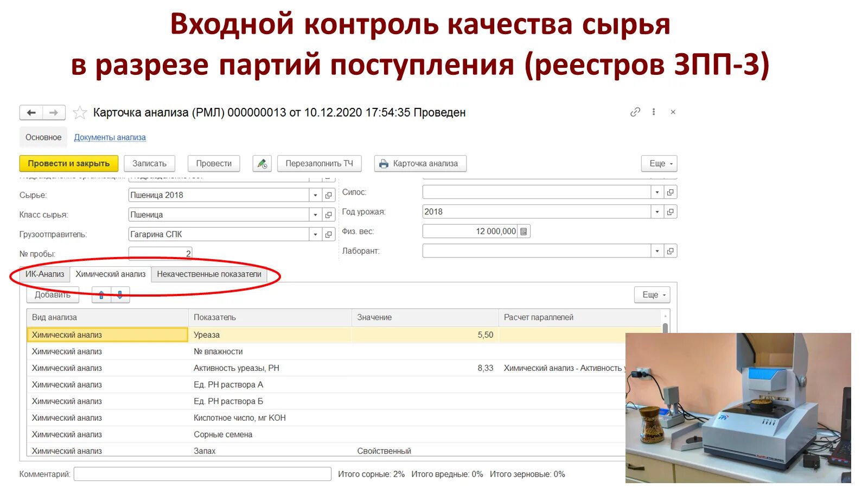The width and height of the screenshot is (868, 488).
Task: Switch to the ИК-Анализ tab
Action: pos(44,274)
